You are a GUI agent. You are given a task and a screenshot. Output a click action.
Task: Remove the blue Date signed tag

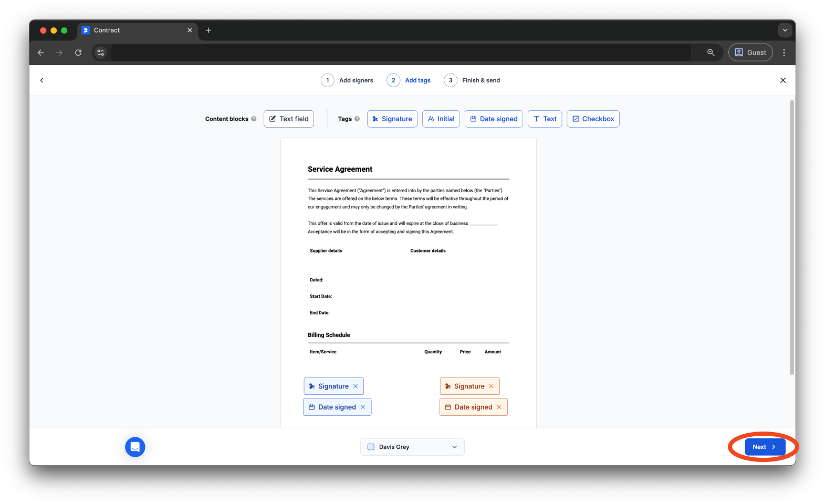(363, 407)
